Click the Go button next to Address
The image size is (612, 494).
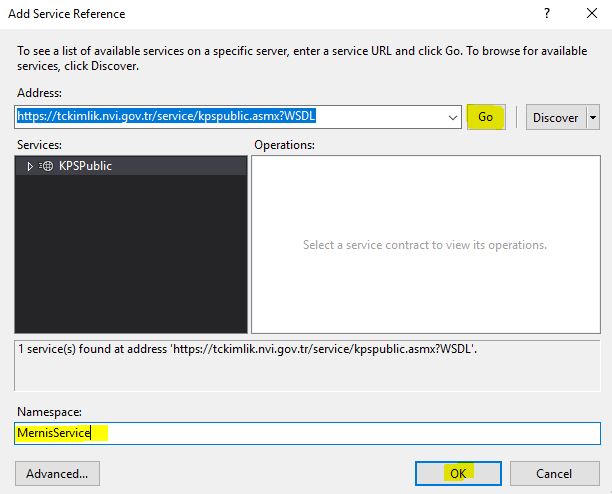[486, 117]
